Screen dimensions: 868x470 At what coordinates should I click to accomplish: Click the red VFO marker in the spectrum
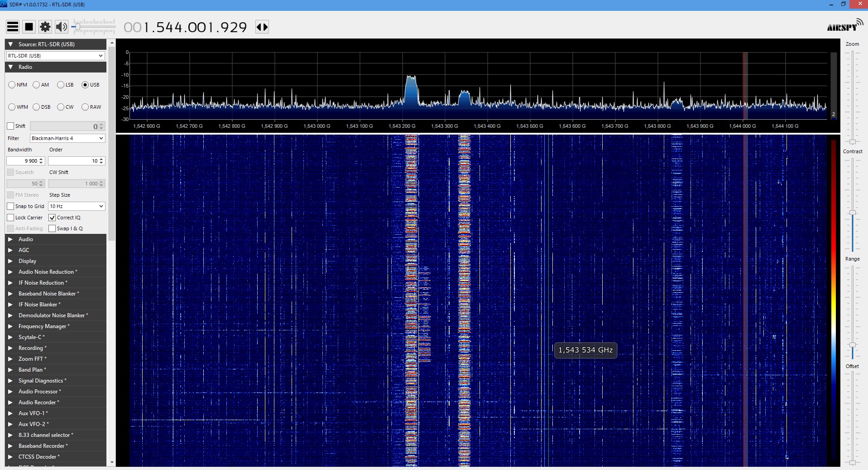pyautogui.click(x=745, y=86)
